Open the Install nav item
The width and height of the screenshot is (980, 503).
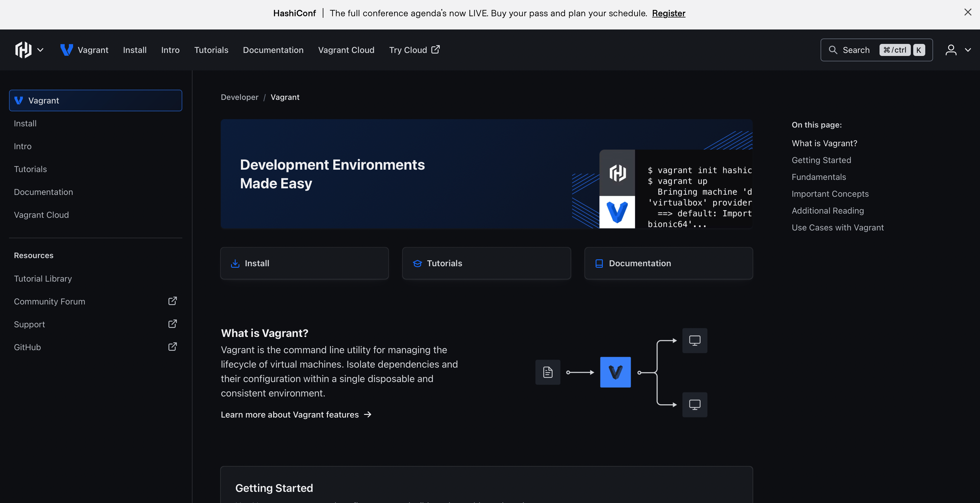135,50
